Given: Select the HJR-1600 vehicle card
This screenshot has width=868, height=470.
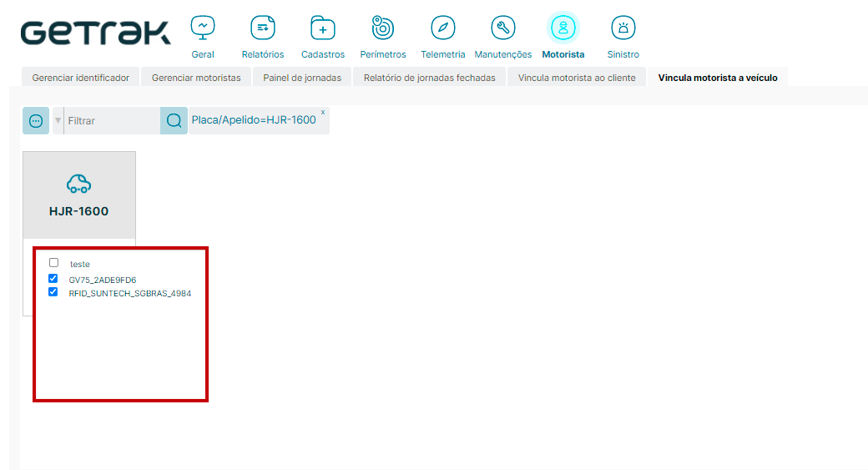Looking at the screenshot, I should coord(78,195).
